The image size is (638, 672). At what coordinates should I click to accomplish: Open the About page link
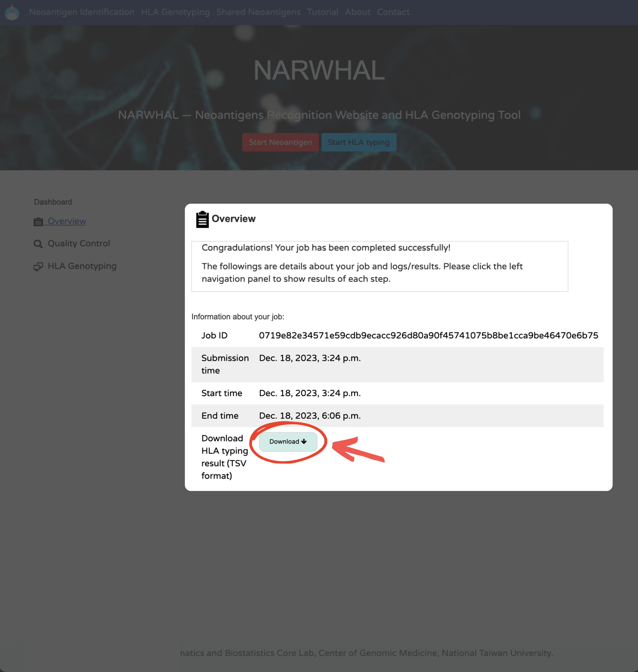point(358,12)
